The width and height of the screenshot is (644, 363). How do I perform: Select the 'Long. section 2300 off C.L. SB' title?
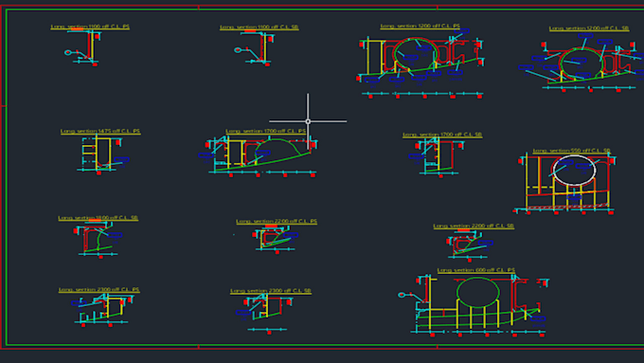coord(271,291)
